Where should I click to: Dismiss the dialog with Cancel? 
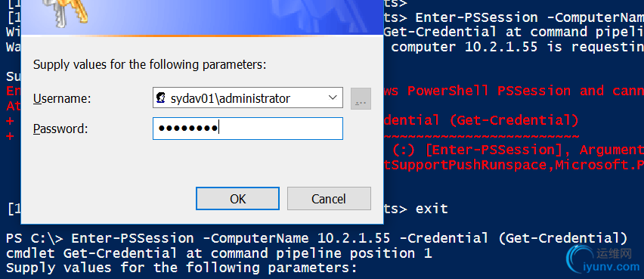pyautogui.click(x=329, y=198)
